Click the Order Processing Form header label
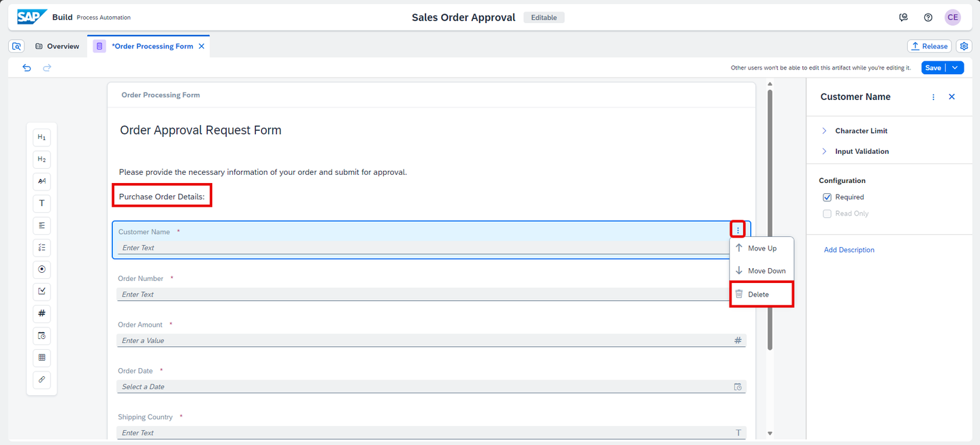This screenshot has width=980, height=445. [161, 95]
